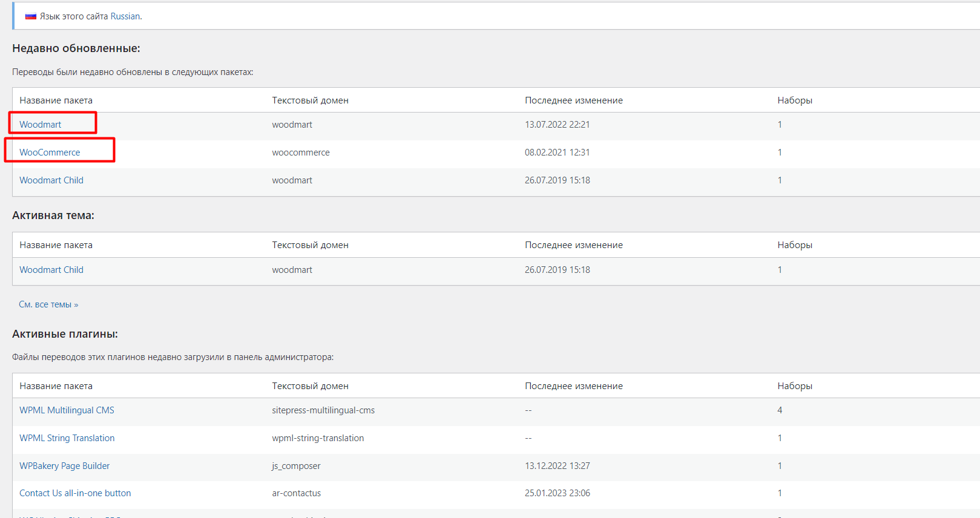This screenshot has width=980, height=518.
Task: Open the WooCommerce bundle link
Action: 50,152
